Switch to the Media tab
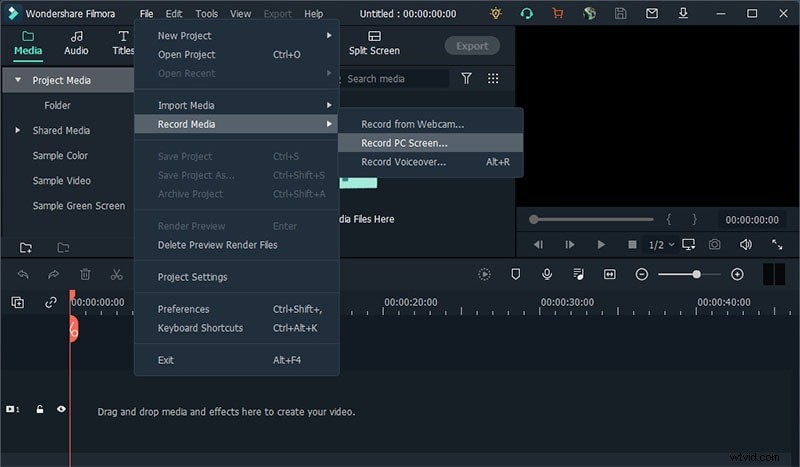 (x=28, y=44)
